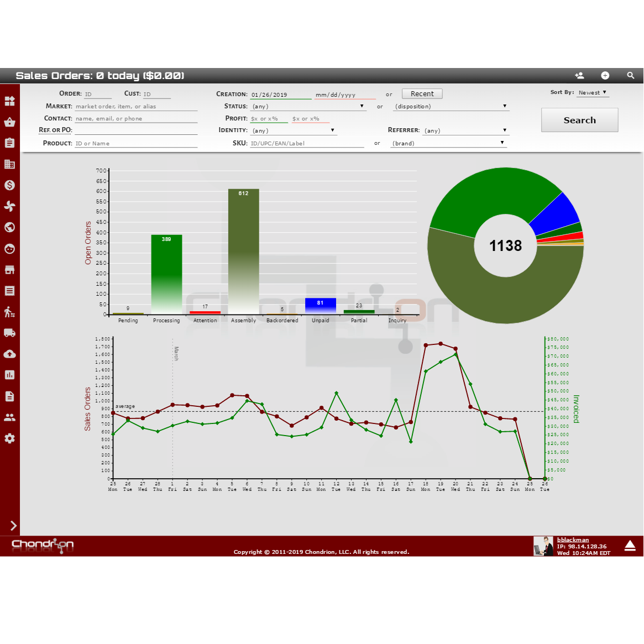Expand the sidebar with the chevron arrow
Viewport: 644px width, 644px height.
(13, 526)
